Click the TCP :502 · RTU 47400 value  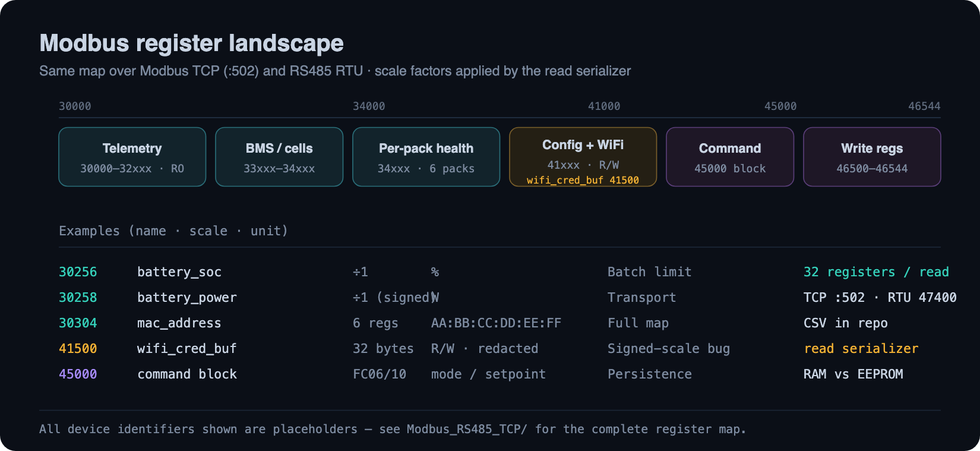tap(880, 298)
